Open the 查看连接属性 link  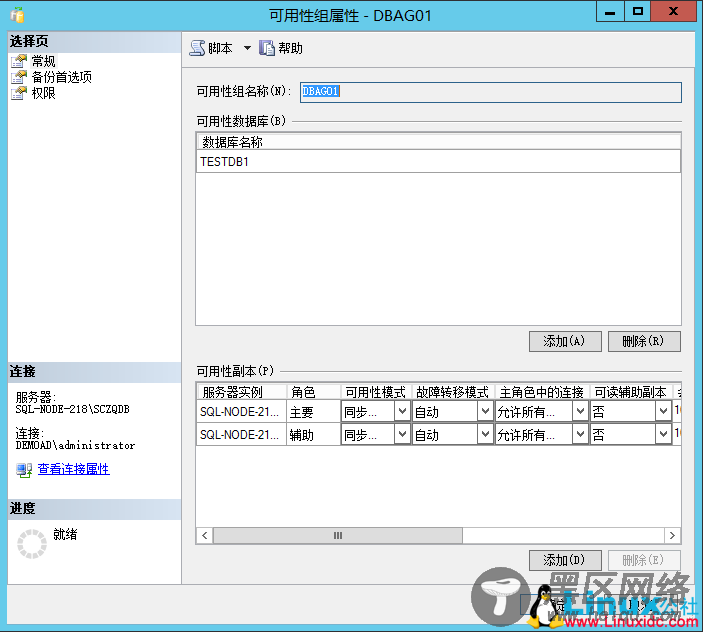(x=74, y=469)
